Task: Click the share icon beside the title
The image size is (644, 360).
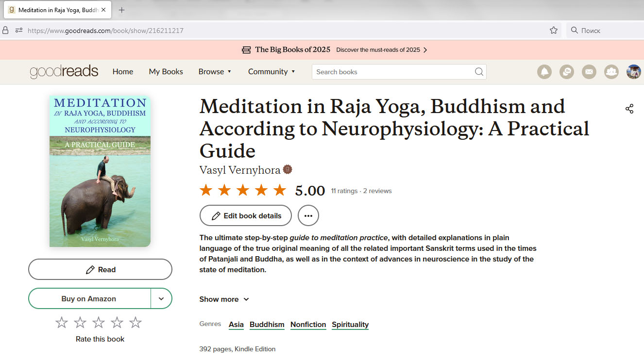Action: [x=629, y=109]
